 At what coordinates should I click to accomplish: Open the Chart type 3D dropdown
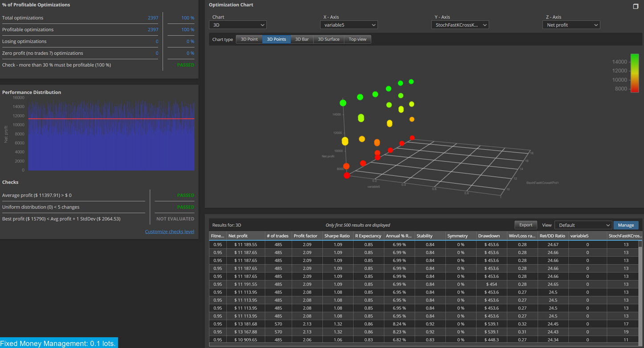pyautogui.click(x=238, y=25)
